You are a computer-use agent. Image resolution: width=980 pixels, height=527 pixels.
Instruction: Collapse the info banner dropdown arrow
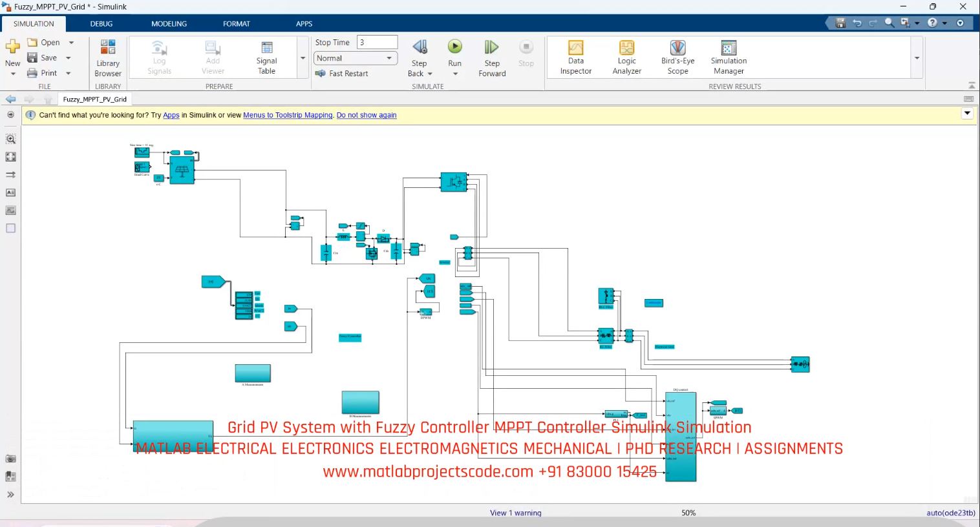(967, 113)
